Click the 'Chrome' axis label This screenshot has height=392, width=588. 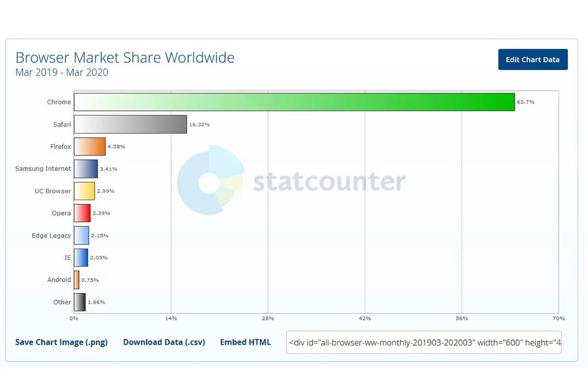point(59,102)
